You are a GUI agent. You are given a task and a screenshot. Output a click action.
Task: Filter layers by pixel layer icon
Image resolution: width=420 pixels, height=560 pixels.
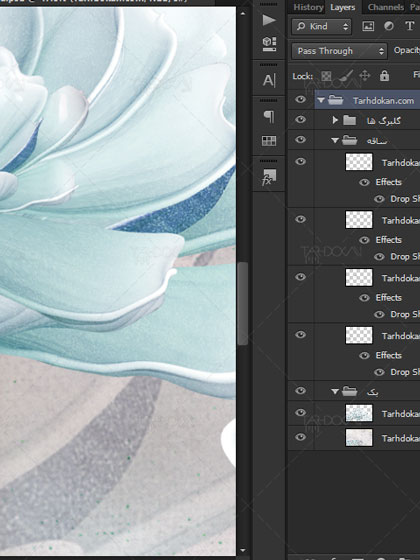(x=368, y=26)
